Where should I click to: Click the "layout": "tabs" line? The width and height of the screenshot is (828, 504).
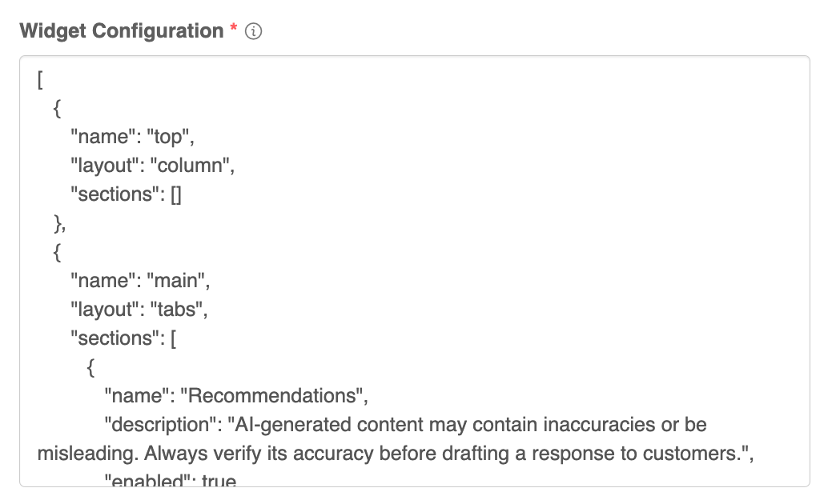coord(139,310)
